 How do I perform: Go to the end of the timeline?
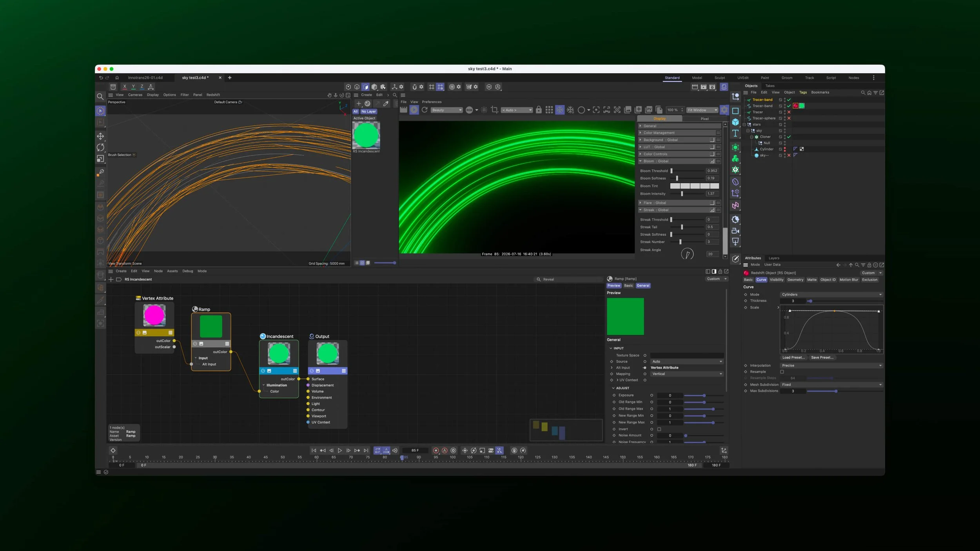pyautogui.click(x=366, y=451)
